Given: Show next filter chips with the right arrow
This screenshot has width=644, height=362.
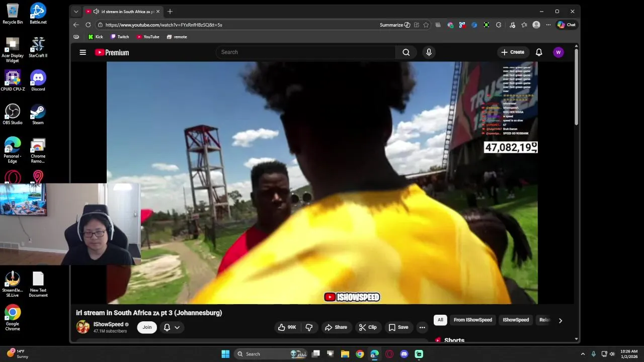Looking at the screenshot, I should point(560,320).
